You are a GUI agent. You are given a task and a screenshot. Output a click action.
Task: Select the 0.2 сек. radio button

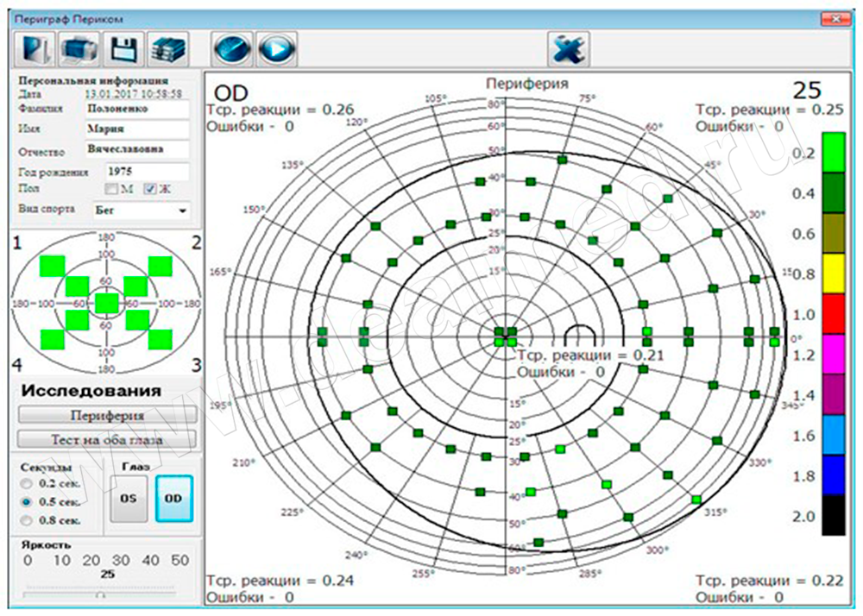(26, 483)
